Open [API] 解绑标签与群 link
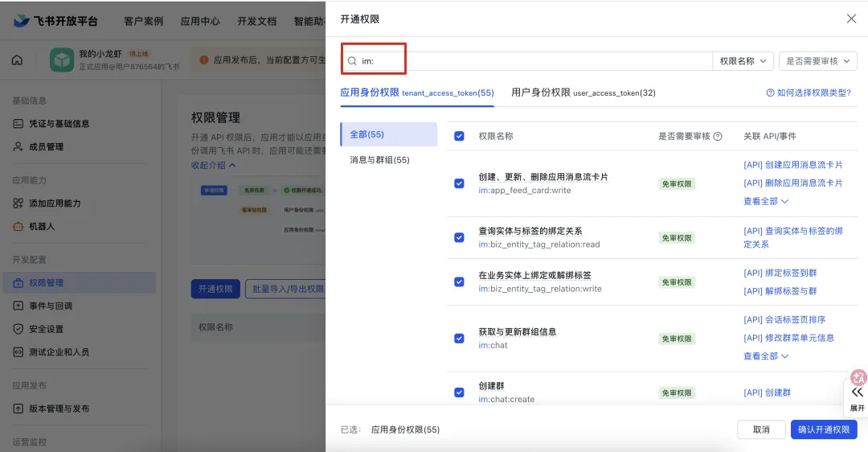This screenshot has height=452, width=868. (780, 291)
